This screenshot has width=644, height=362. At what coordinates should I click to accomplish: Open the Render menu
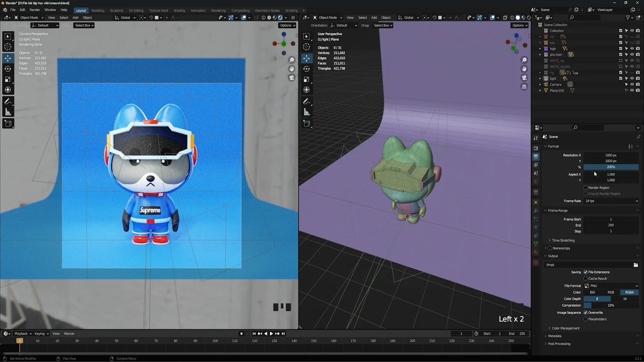coord(34,10)
